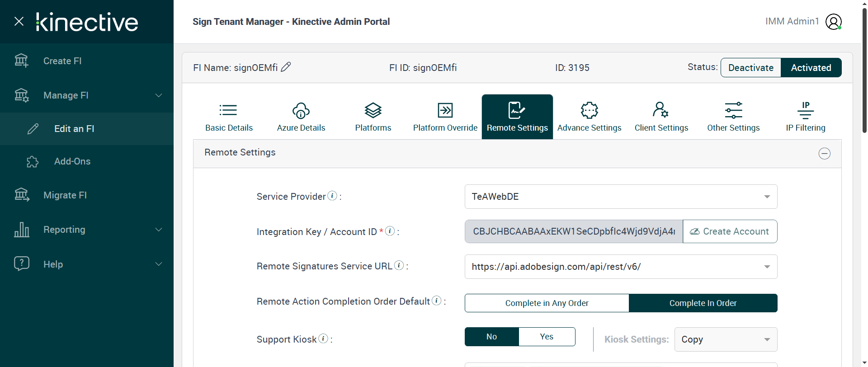Open the Platforms layers icon tab
Image resolution: width=868 pixels, height=367 pixels.
pyautogui.click(x=373, y=110)
